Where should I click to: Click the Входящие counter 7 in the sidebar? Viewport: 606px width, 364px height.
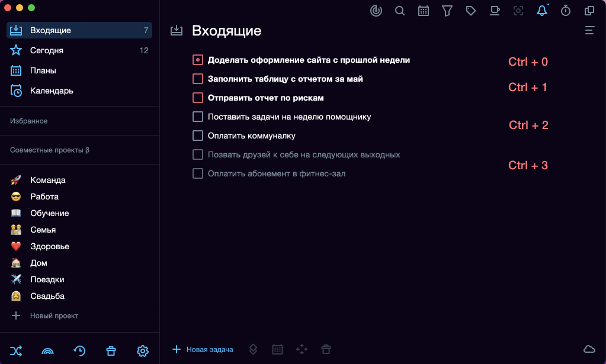tap(146, 30)
